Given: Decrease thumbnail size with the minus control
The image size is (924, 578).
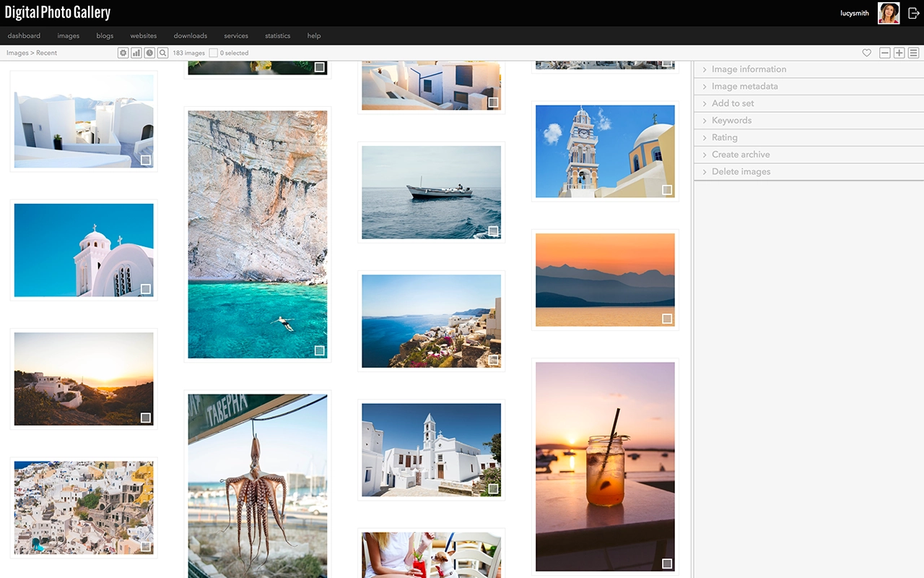Looking at the screenshot, I should pos(885,53).
